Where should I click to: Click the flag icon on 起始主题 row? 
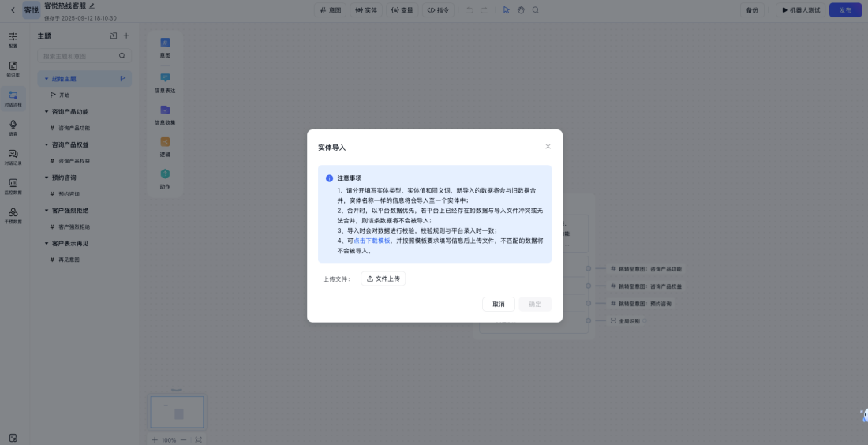tap(123, 79)
